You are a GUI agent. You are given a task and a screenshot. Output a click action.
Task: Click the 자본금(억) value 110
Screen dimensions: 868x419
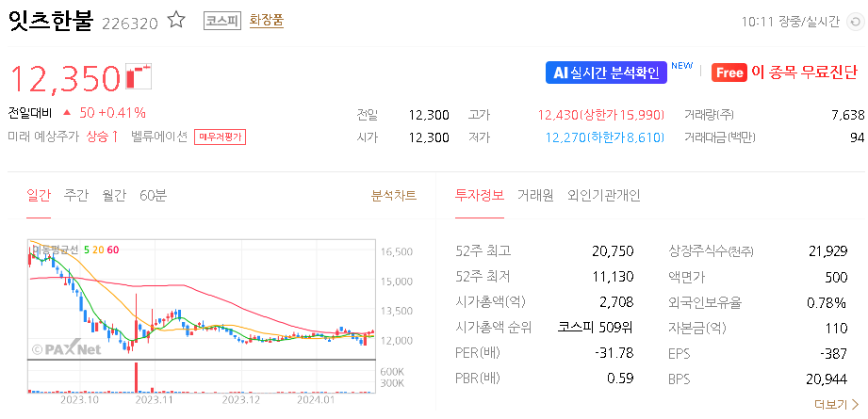click(x=837, y=328)
